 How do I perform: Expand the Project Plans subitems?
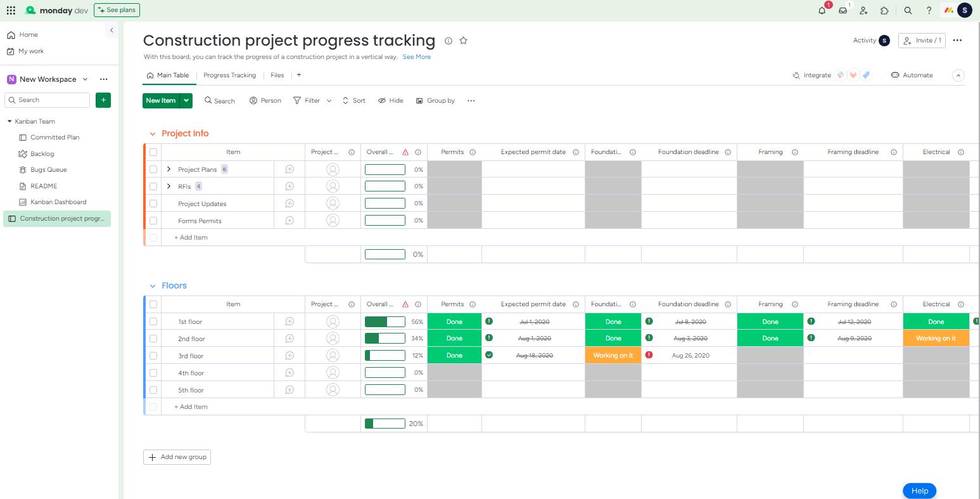[169, 169]
